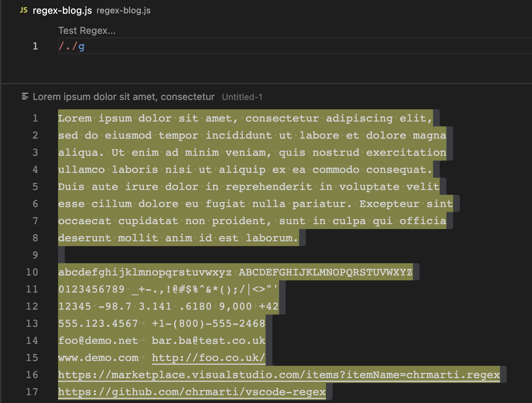Image resolution: width=532 pixels, height=403 pixels.
Task: Select the highlighted word consectetur on line 1
Action: click(x=282, y=118)
